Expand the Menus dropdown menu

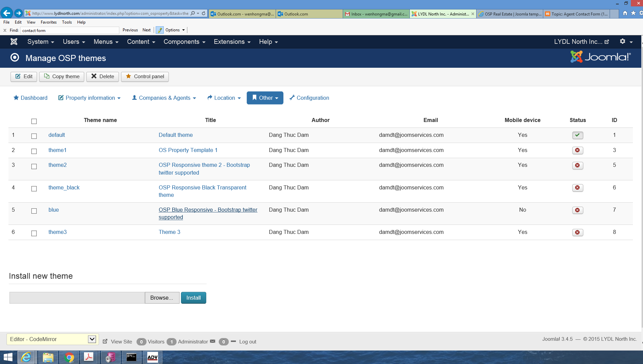click(x=106, y=42)
